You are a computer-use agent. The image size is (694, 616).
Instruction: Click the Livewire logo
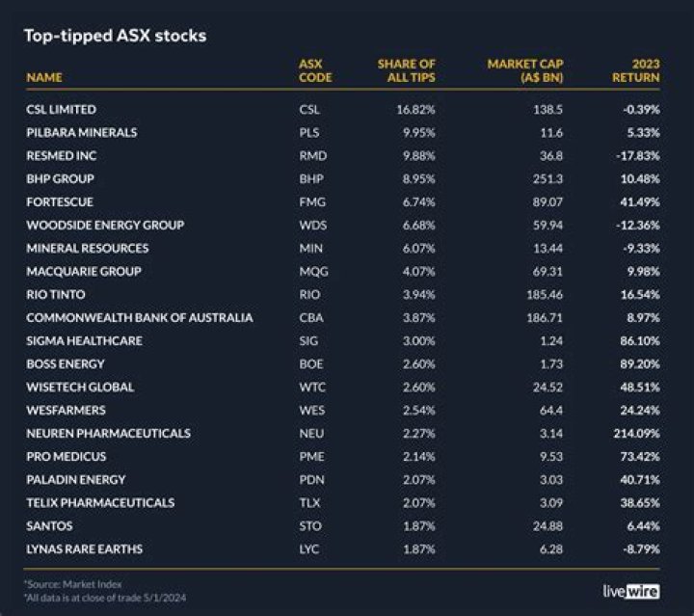630,590
